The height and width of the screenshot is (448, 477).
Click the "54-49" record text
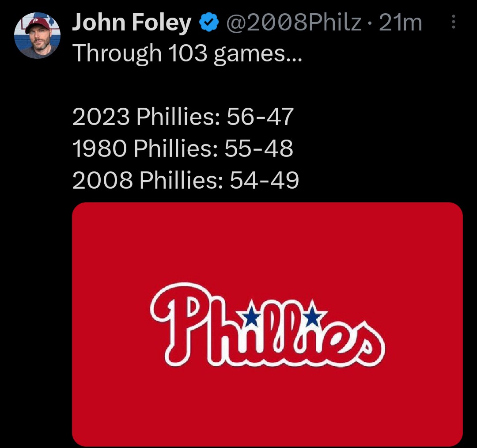click(x=264, y=180)
